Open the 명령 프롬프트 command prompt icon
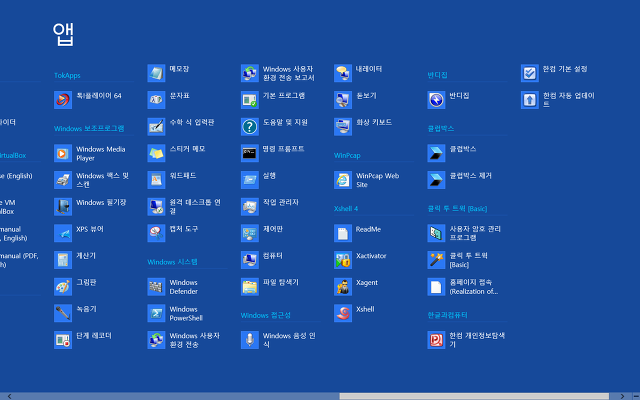The image size is (640, 400). click(250, 153)
